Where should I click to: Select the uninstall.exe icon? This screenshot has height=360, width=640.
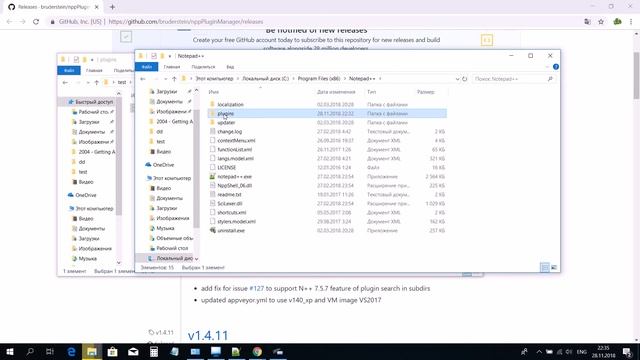point(212,230)
